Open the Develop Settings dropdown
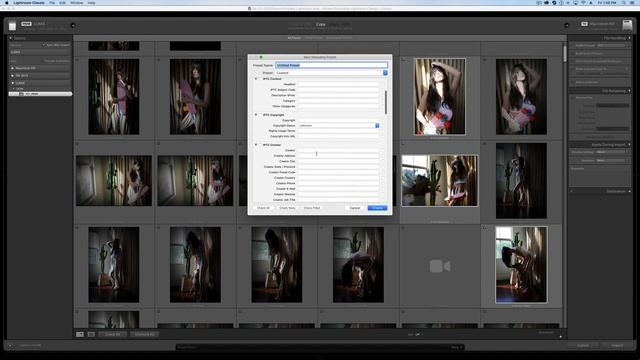 click(612, 152)
